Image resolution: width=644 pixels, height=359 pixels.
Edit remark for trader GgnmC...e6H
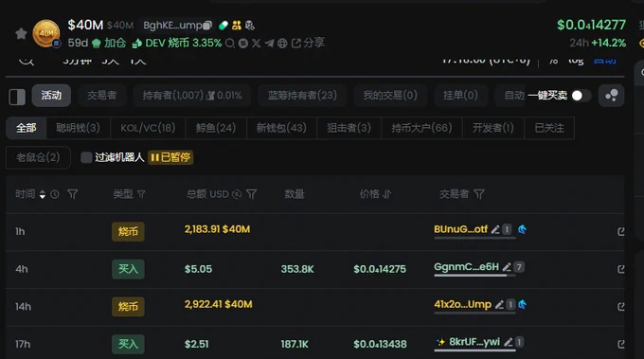tap(507, 267)
